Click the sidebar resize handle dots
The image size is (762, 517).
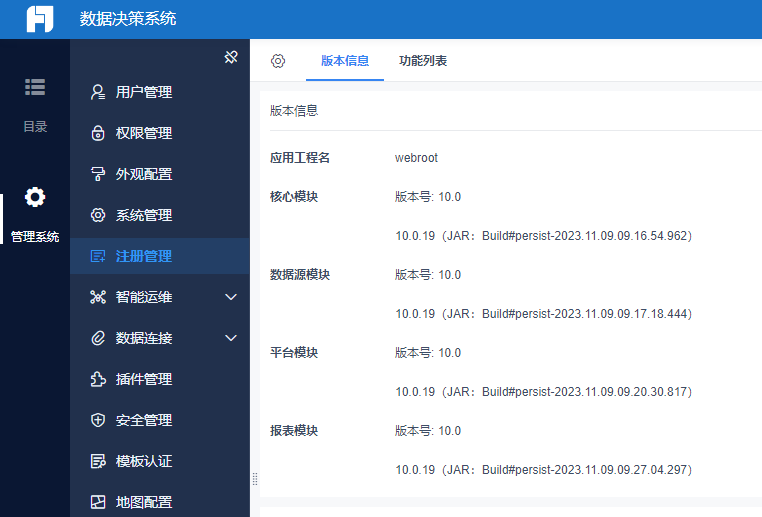[255, 479]
